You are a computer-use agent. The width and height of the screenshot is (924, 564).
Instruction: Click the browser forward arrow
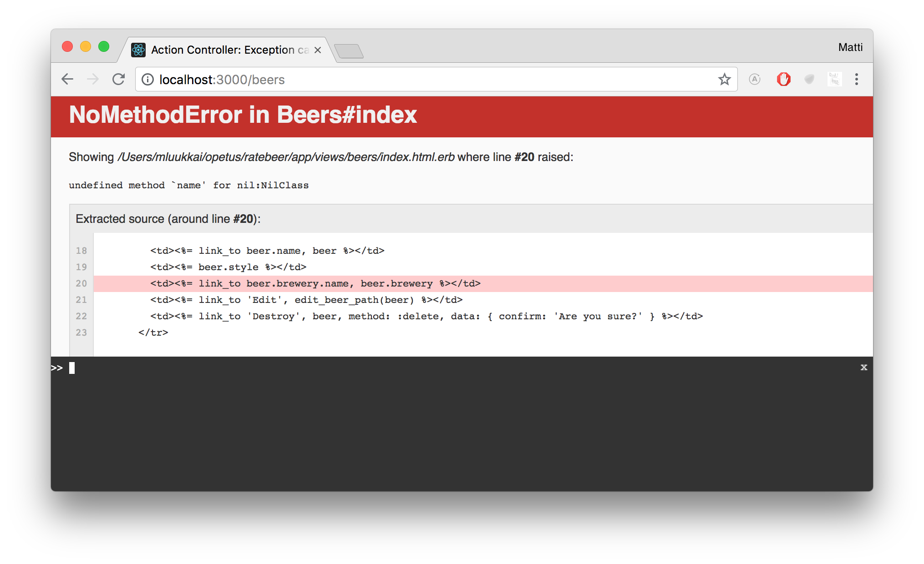click(93, 79)
